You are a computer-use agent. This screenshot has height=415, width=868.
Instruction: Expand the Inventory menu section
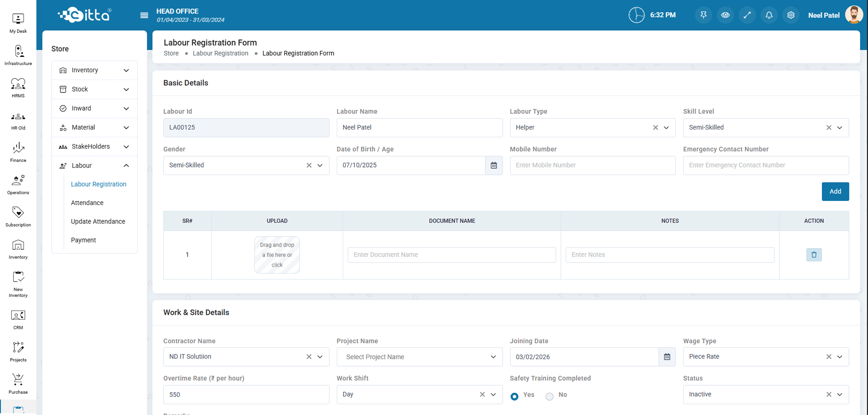[94, 70]
